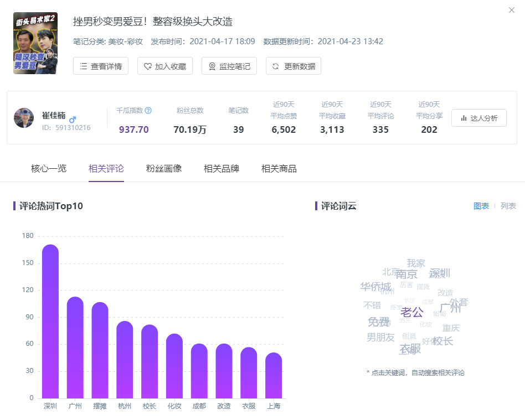Screen dimensions: 525x420
Task: Click the 深圳 bar in the chart
Action: point(50,321)
